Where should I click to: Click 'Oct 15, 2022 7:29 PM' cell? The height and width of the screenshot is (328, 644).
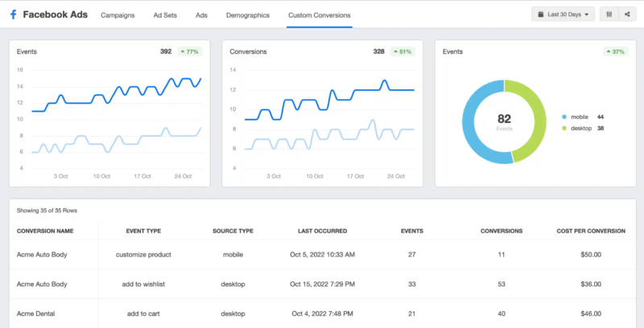click(x=323, y=284)
